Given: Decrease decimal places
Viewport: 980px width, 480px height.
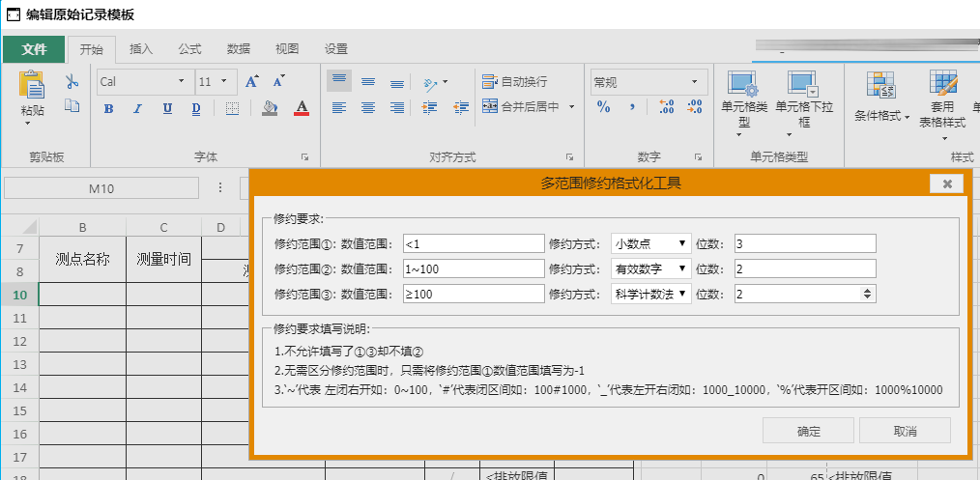Looking at the screenshot, I should click(694, 107).
